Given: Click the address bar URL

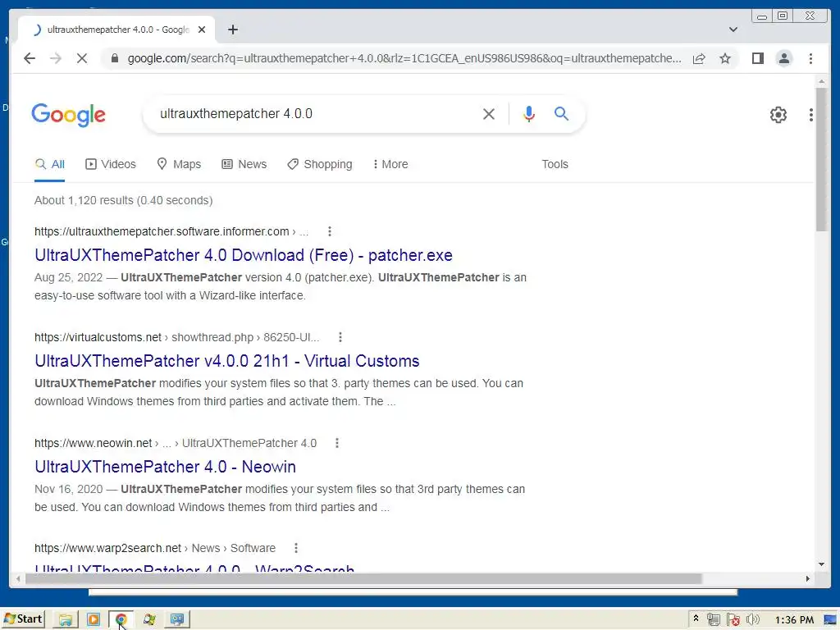Looking at the screenshot, I should pyautogui.click(x=404, y=58).
